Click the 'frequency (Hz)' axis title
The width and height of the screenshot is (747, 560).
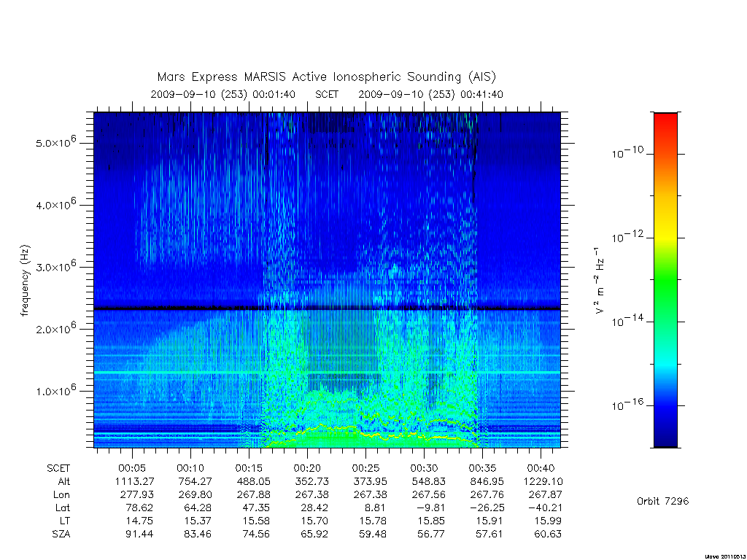(25, 280)
